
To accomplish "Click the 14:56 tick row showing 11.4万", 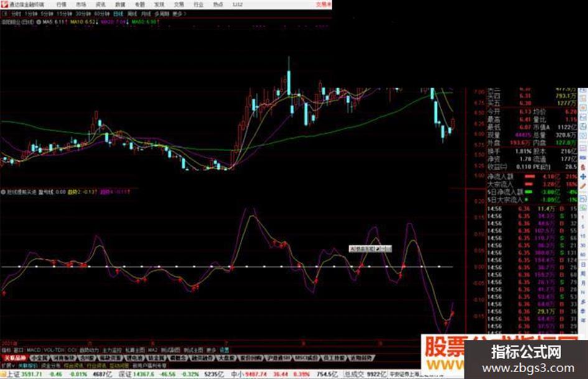I will tap(532, 208).
